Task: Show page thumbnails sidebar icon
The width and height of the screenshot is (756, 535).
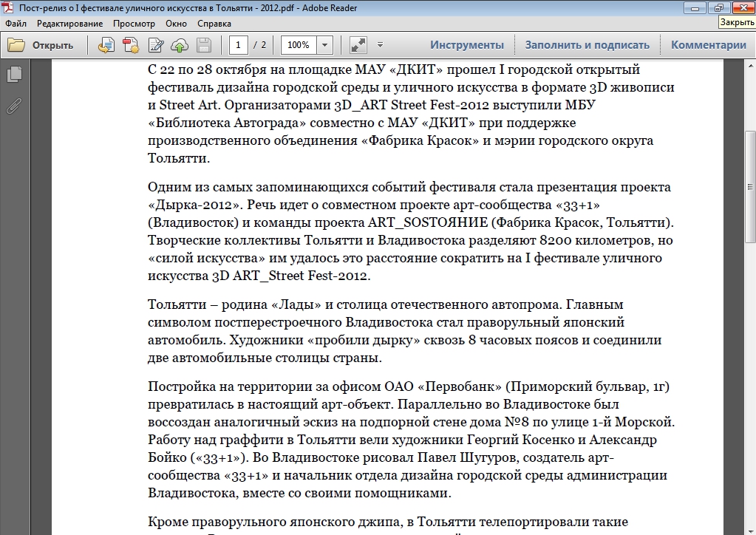Action: [x=15, y=74]
